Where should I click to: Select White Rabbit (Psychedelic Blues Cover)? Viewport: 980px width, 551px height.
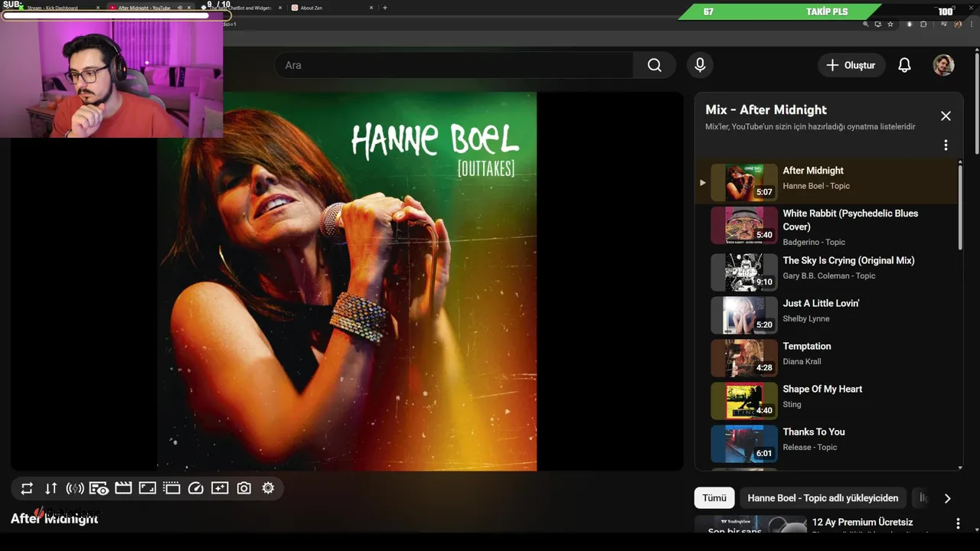pos(826,226)
